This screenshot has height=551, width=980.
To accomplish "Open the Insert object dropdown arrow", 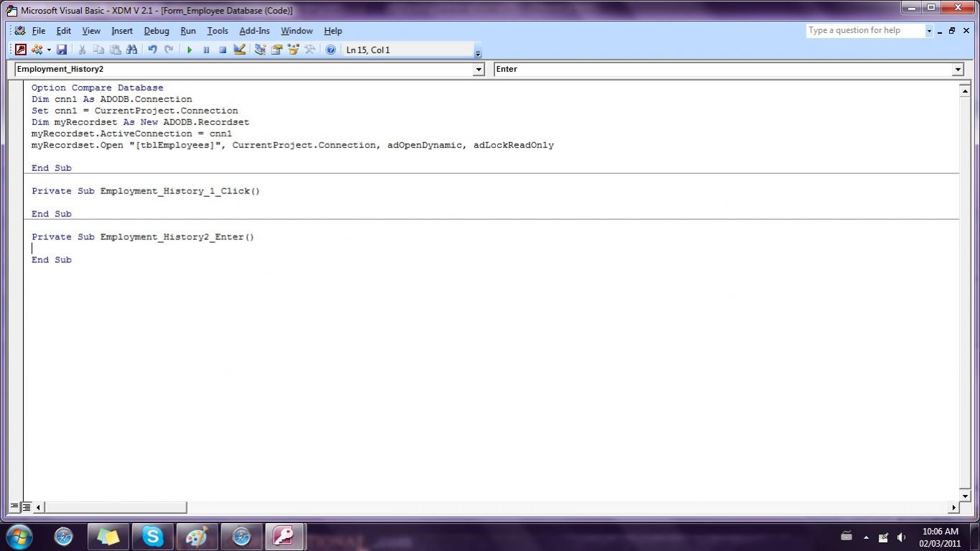I will click(x=49, y=50).
